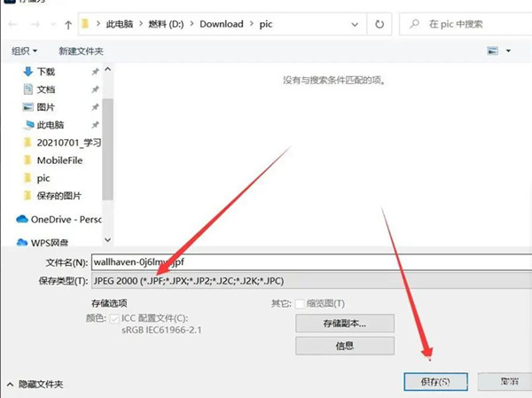Open Pictures (图片) in the sidebar
The width and height of the screenshot is (532, 398).
(x=46, y=107)
